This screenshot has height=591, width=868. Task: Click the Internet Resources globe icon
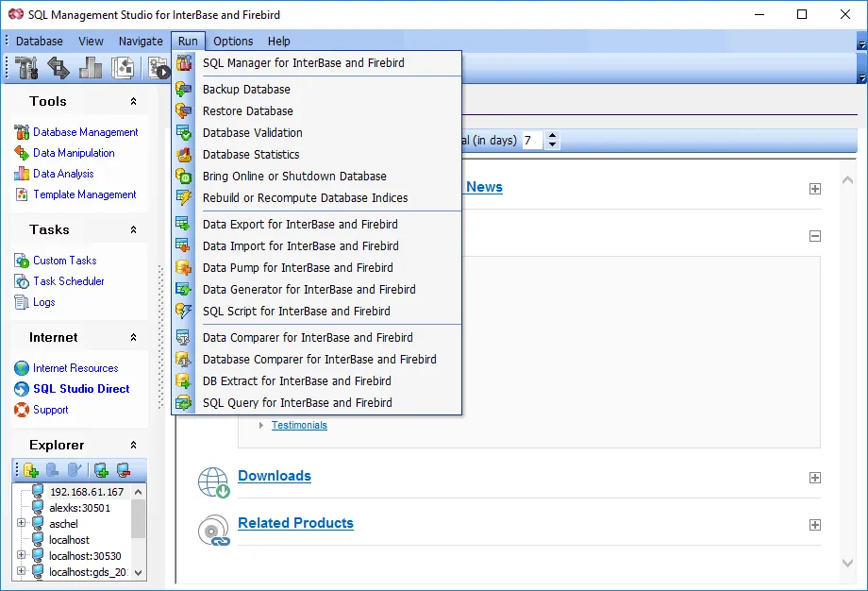22,368
